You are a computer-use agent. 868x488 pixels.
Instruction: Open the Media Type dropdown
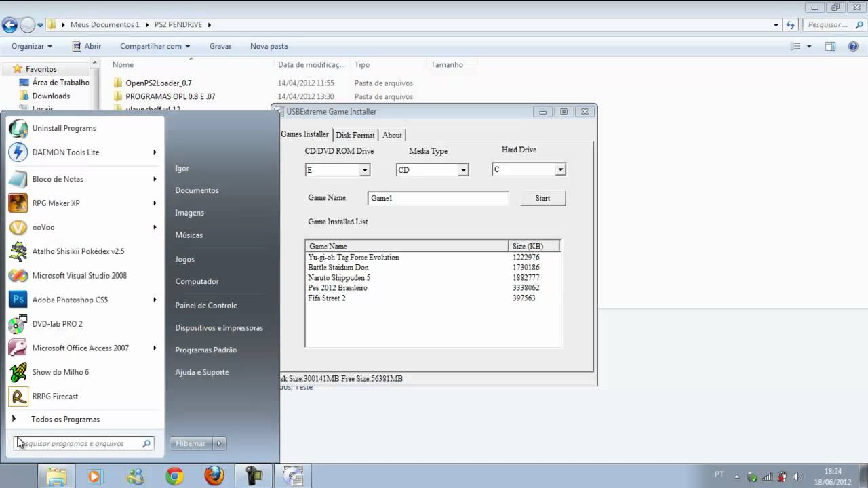point(463,170)
